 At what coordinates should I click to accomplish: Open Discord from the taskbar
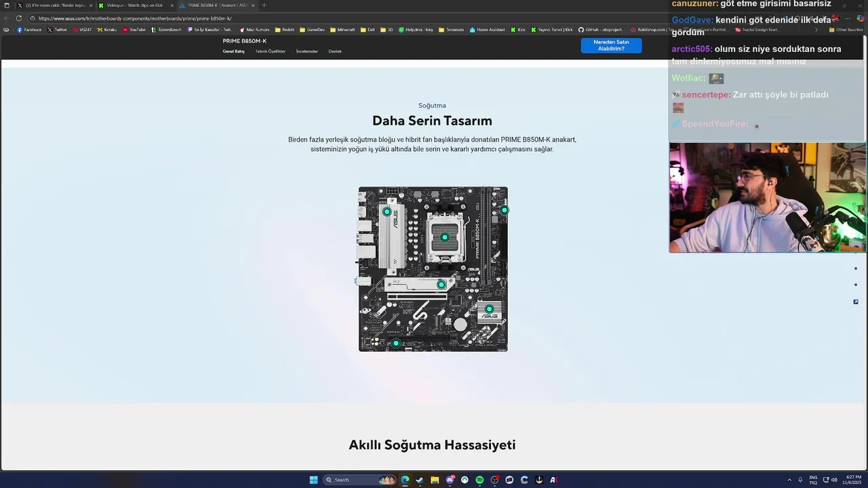coord(450,480)
